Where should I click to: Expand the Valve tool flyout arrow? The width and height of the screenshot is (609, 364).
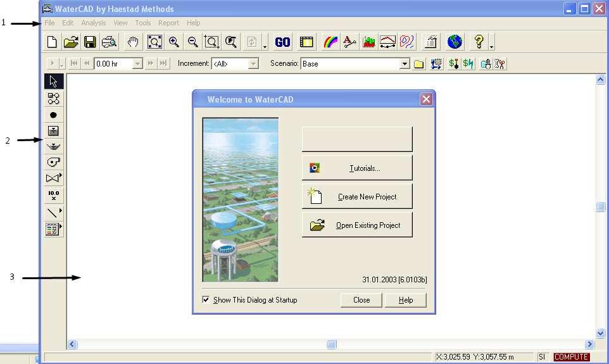[x=61, y=176]
